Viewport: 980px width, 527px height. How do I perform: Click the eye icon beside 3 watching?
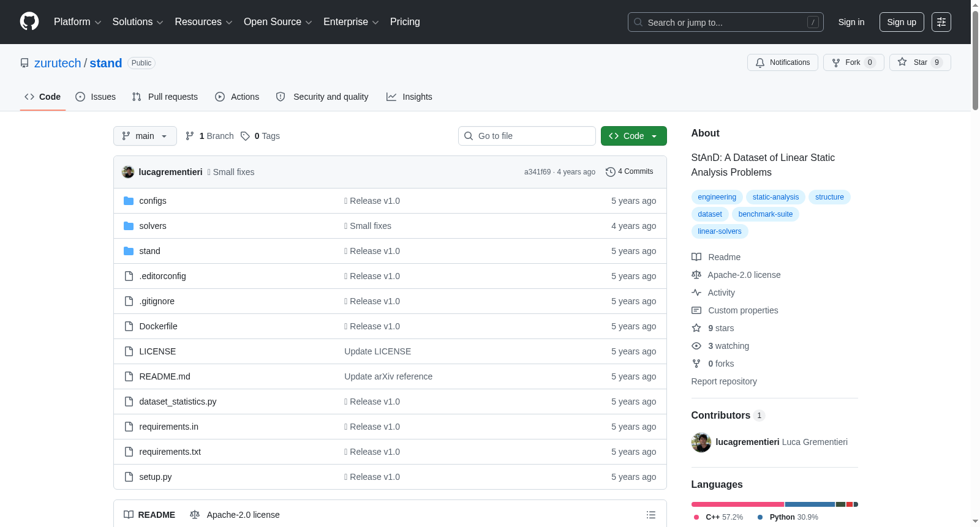[x=696, y=346]
